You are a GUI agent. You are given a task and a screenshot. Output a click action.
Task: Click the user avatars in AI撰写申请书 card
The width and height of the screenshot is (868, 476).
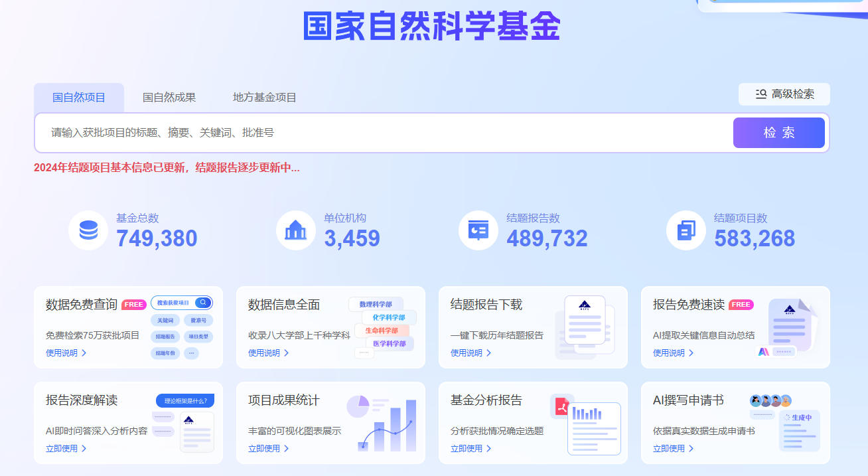tap(770, 401)
